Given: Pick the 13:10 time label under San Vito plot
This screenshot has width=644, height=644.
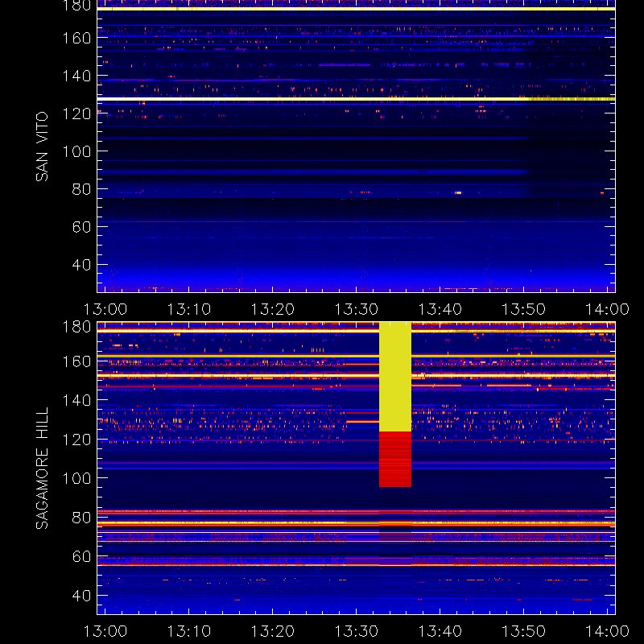Looking at the screenshot, I should 189,309.
